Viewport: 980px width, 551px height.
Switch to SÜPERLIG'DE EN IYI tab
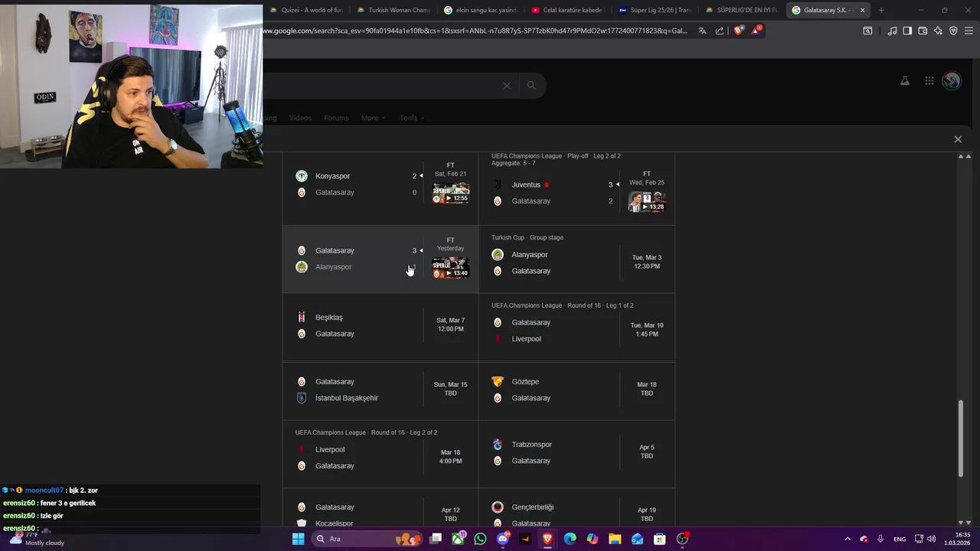click(743, 10)
